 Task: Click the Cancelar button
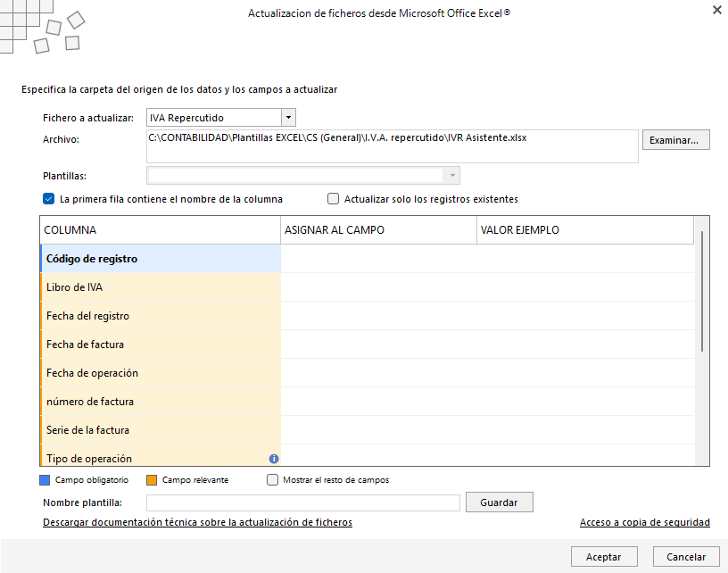pyautogui.click(x=686, y=557)
